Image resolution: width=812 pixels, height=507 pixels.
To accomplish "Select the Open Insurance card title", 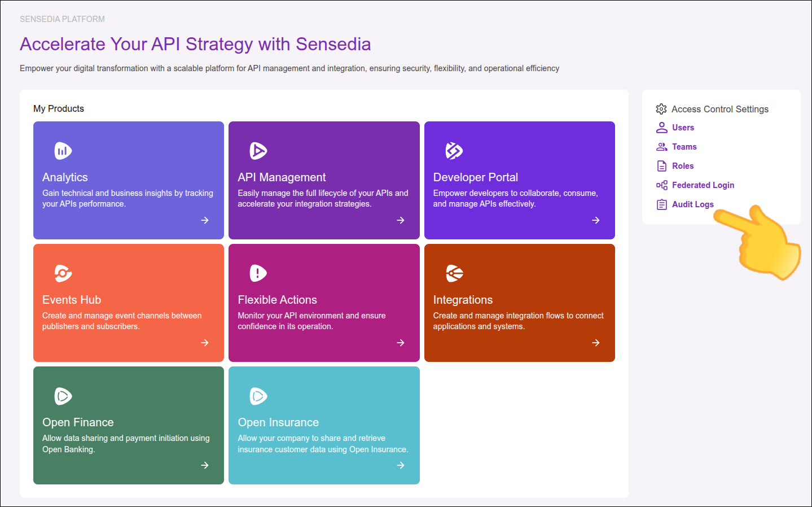I will coord(278,422).
